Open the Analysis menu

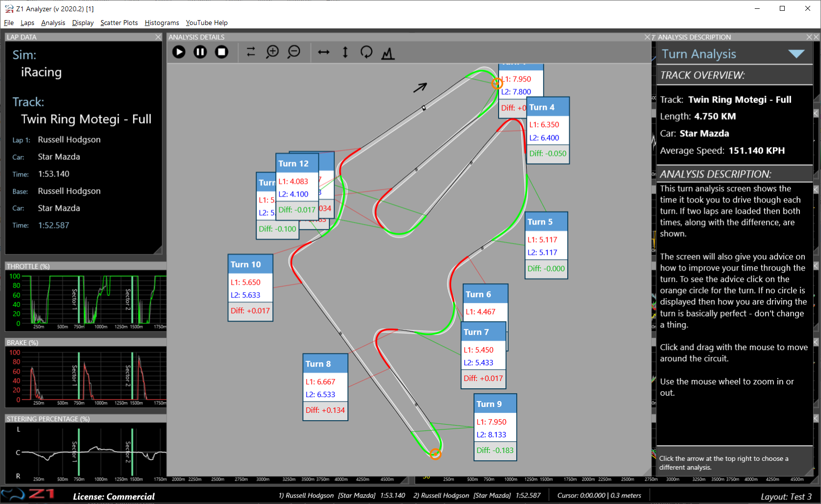[53, 23]
